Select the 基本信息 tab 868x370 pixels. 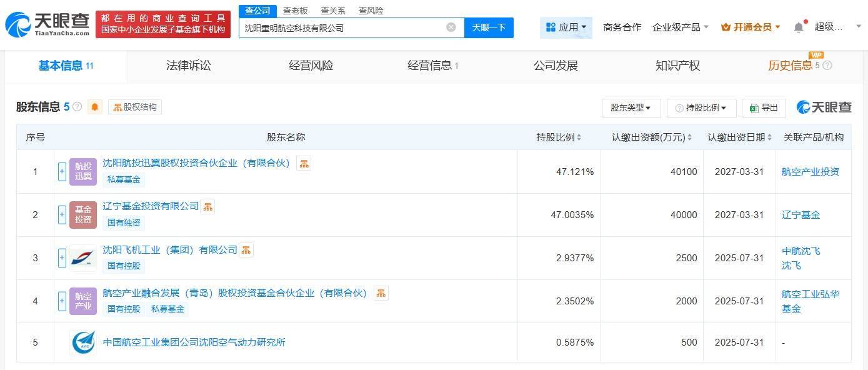click(66, 66)
